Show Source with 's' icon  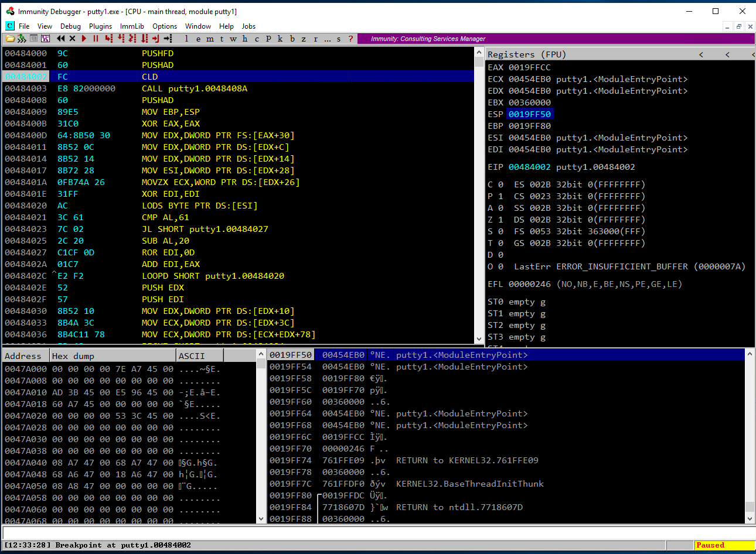click(339, 39)
